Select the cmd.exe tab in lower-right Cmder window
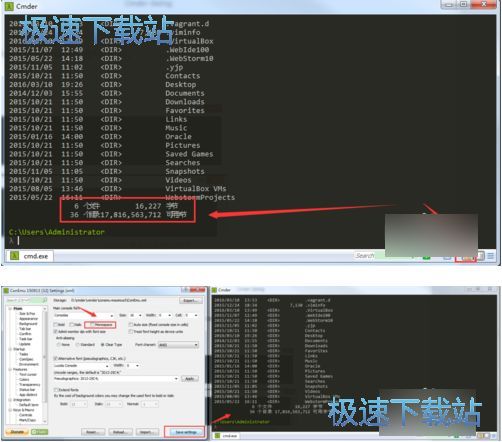 tap(227, 436)
